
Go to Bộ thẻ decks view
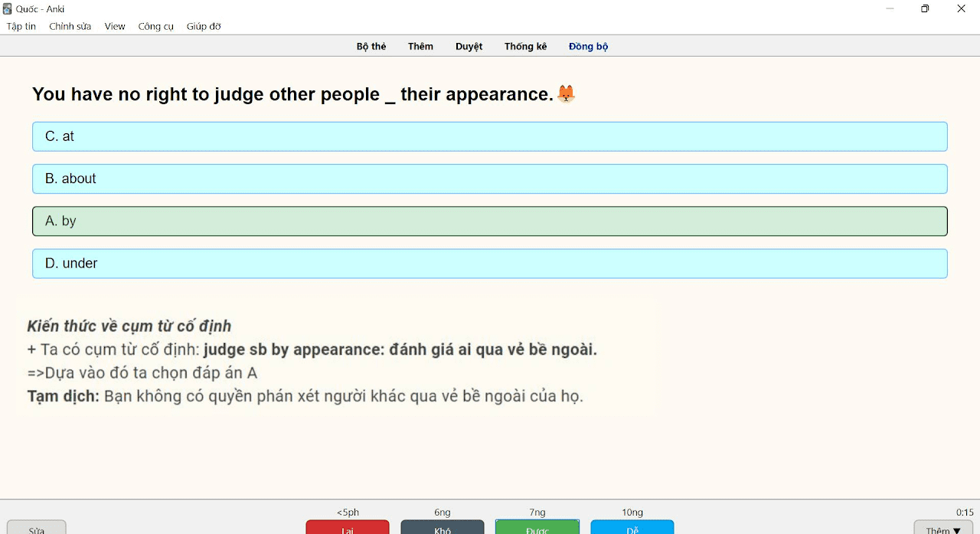coord(371,47)
